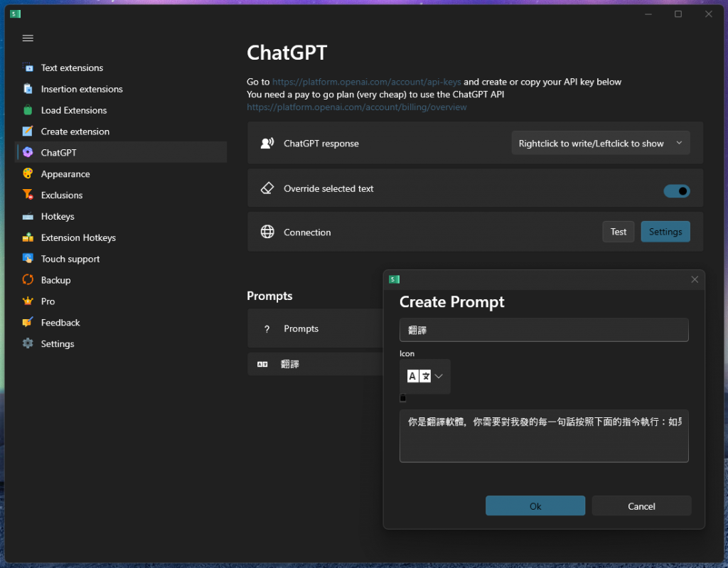
Task: Click the Load Extensions bag icon
Action: [28, 110]
